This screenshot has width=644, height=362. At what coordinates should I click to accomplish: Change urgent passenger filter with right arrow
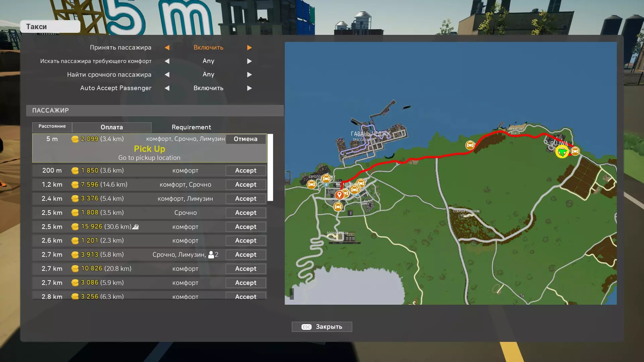[x=249, y=74]
